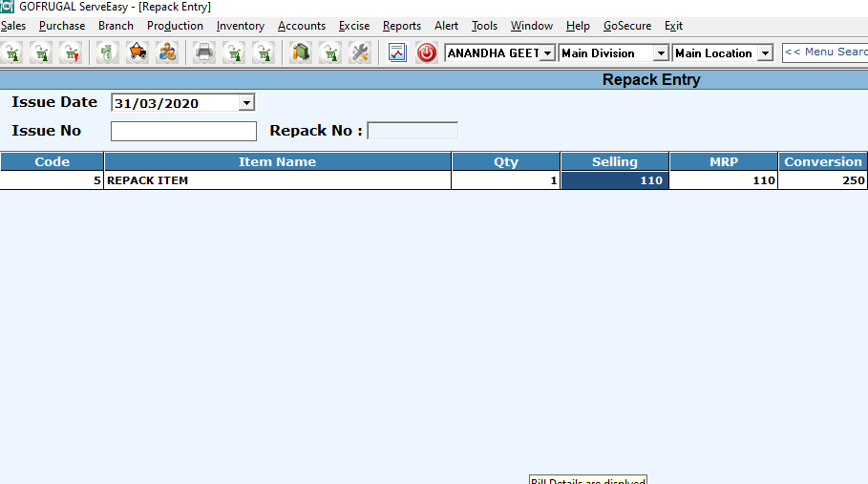The width and height of the screenshot is (868, 484).
Task: Expand the Main Location dropdown
Action: tap(765, 53)
